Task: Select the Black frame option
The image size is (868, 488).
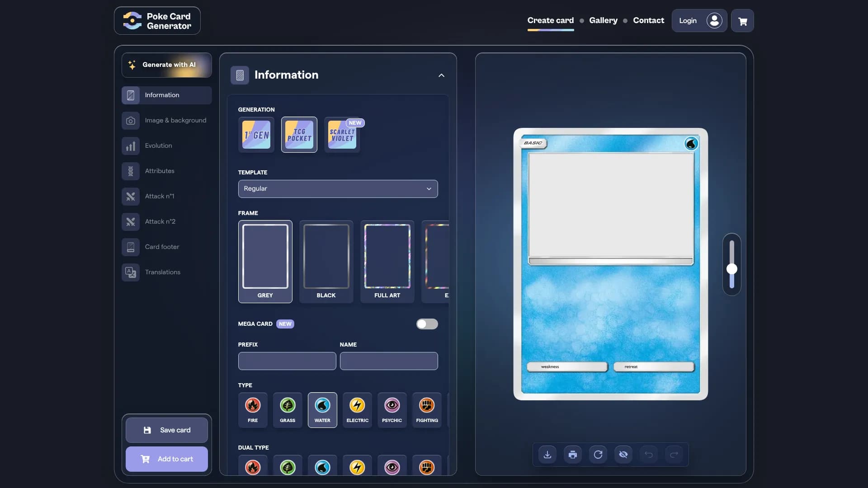Action: tap(326, 261)
